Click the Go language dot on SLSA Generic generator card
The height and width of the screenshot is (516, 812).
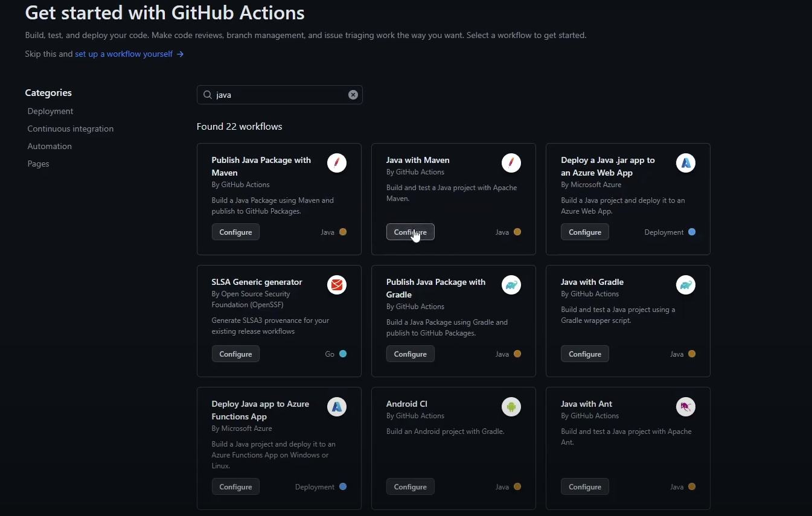tap(343, 354)
